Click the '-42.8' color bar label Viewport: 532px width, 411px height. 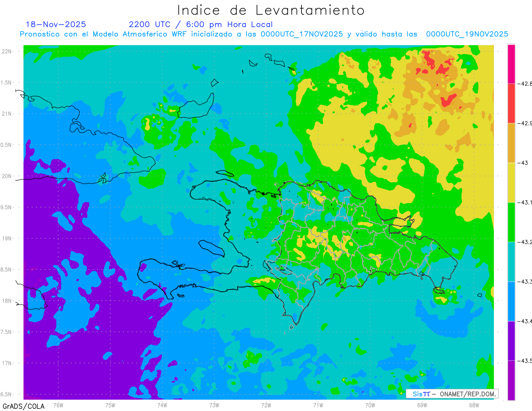pos(525,83)
